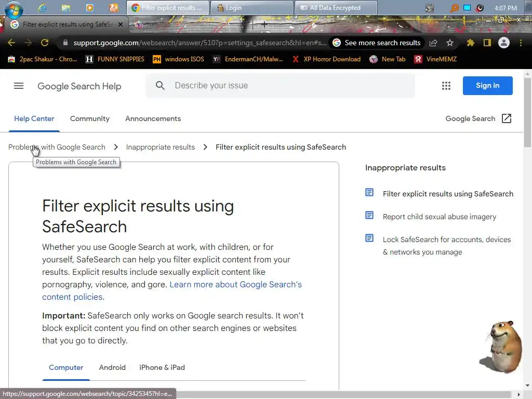
Task: Click the Sign in button
Action: tap(487, 86)
